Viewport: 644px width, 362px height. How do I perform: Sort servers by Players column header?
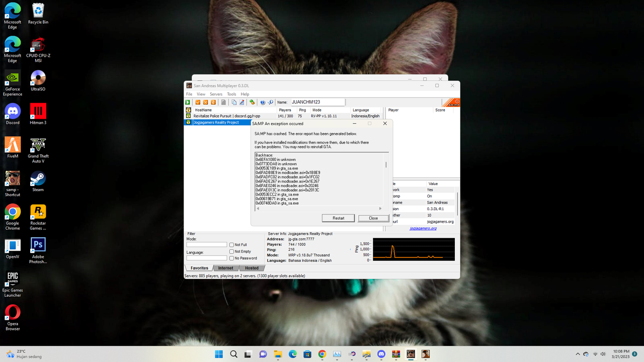tap(286, 110)
